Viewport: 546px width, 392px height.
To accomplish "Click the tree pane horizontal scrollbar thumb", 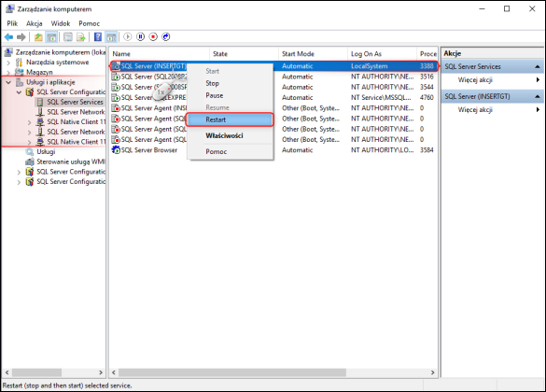I will click(37, 372).
